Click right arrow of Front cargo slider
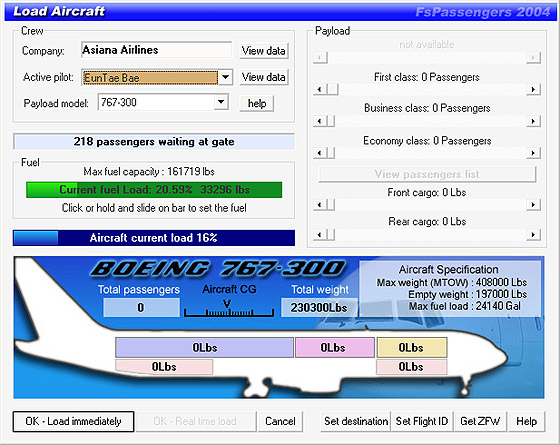The width and height of the screenshot is (560, 445). coord(533,205)
